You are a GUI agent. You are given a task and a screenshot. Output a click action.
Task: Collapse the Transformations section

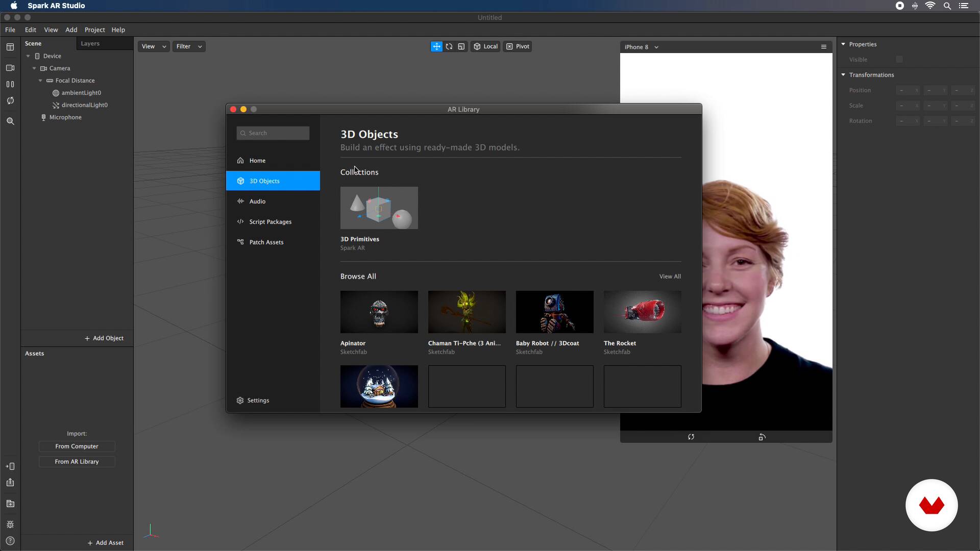pos(843,75)
